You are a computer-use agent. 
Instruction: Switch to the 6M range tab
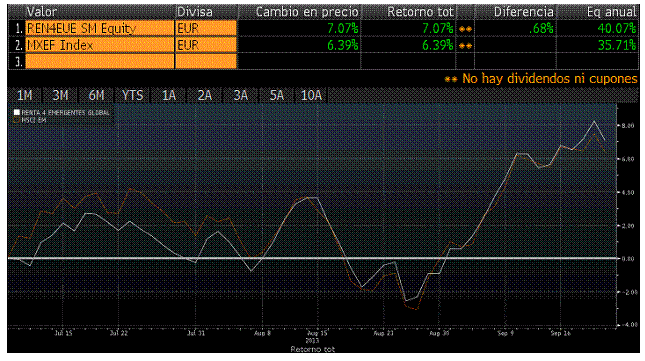click(x=96, y=95)
